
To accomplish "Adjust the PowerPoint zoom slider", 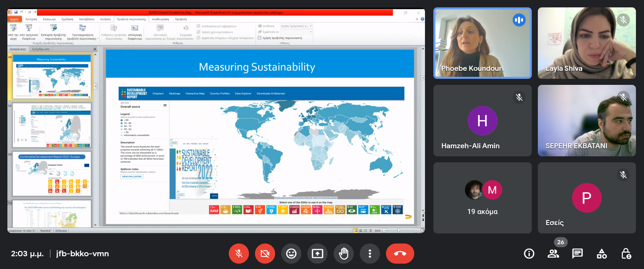I will pos(399,230).
